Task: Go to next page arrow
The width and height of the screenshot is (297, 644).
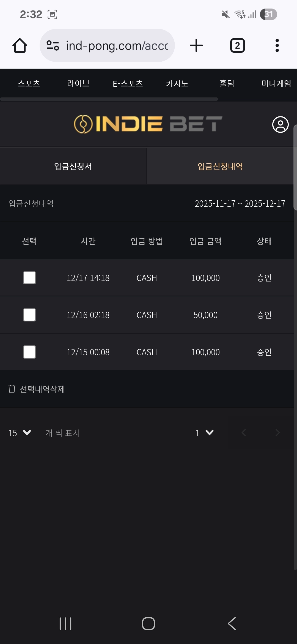Action: click(x=277, y=433)
